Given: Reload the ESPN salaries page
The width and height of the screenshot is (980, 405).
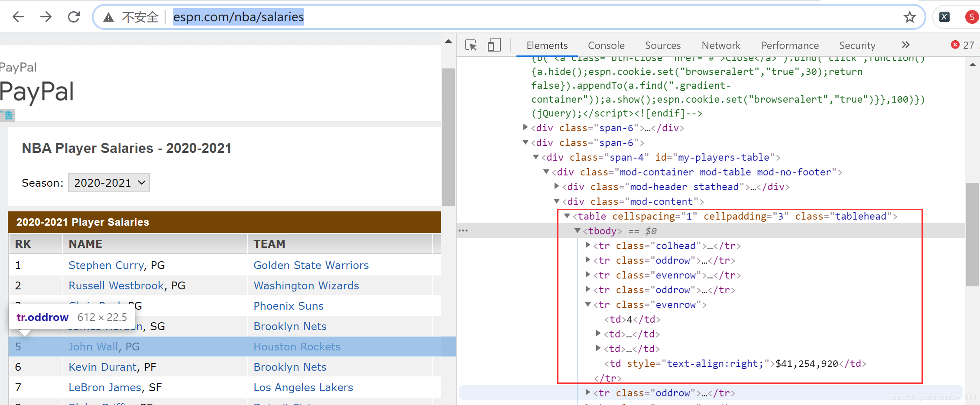Looking at the screenshot, I should click(74, 17).
